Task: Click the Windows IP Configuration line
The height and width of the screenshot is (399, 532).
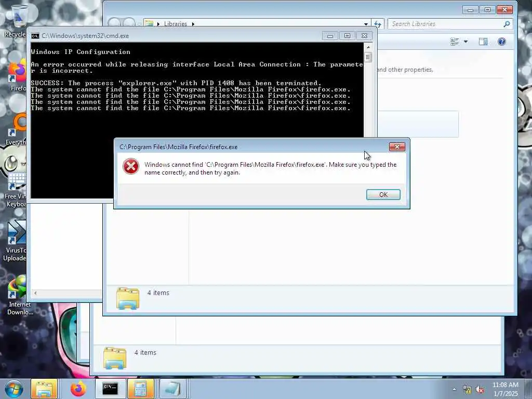Action: click(81, 51)
